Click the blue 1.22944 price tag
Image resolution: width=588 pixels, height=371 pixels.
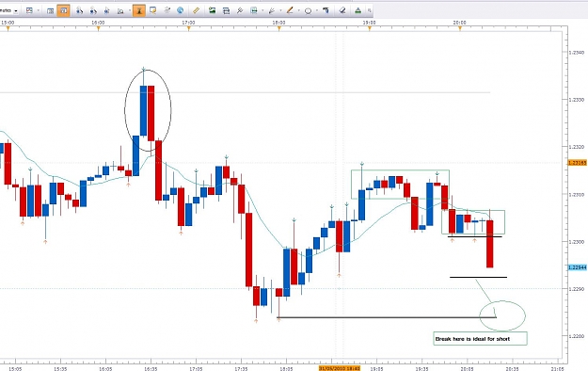tap(577, 267)
